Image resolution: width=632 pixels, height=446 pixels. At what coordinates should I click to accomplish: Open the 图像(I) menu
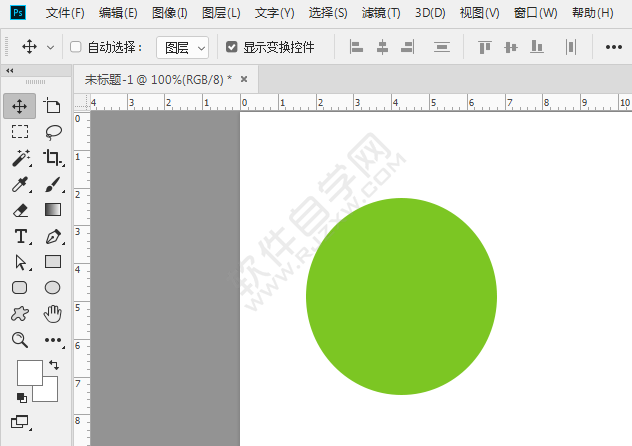[x=170, y=13]
